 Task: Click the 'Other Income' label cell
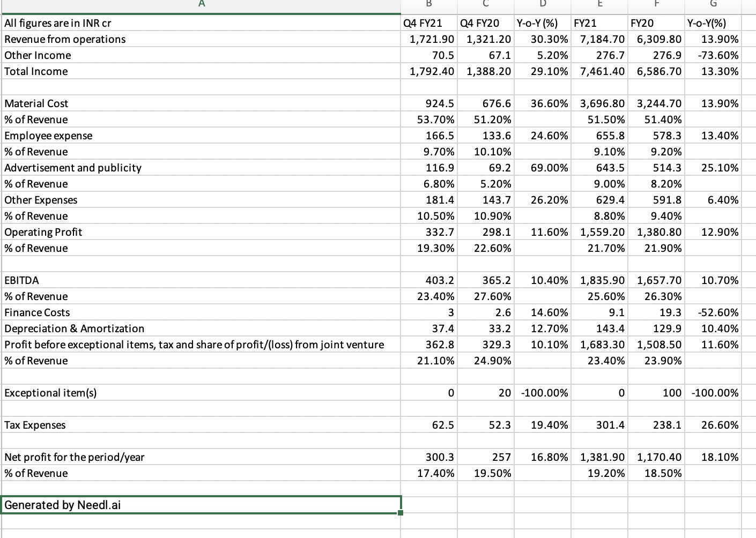tap(201, 55)
